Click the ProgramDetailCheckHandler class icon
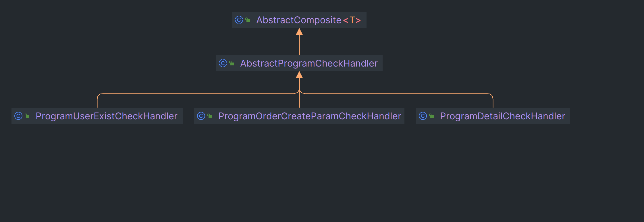 click(x=423, y=116)
